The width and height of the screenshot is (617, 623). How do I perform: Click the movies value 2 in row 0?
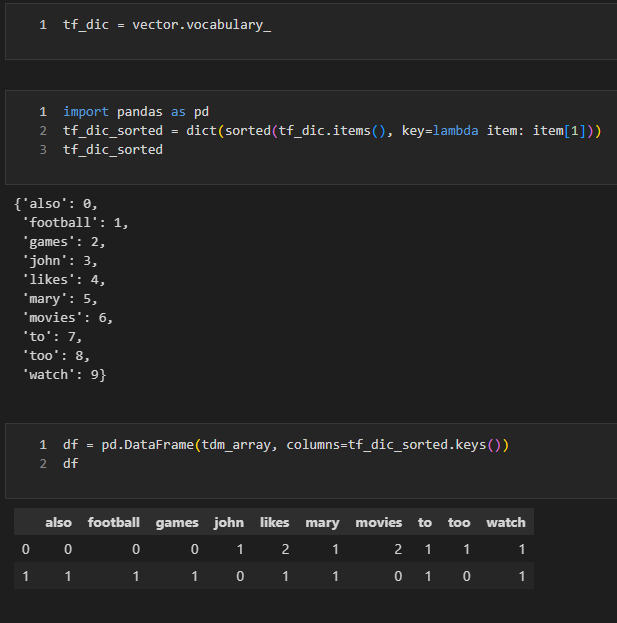398,549
